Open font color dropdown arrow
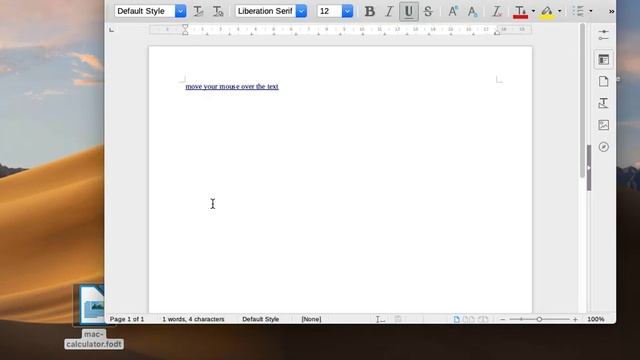This screenshot has height=360, width=640. pyautogui.click(x=533, y=11)
